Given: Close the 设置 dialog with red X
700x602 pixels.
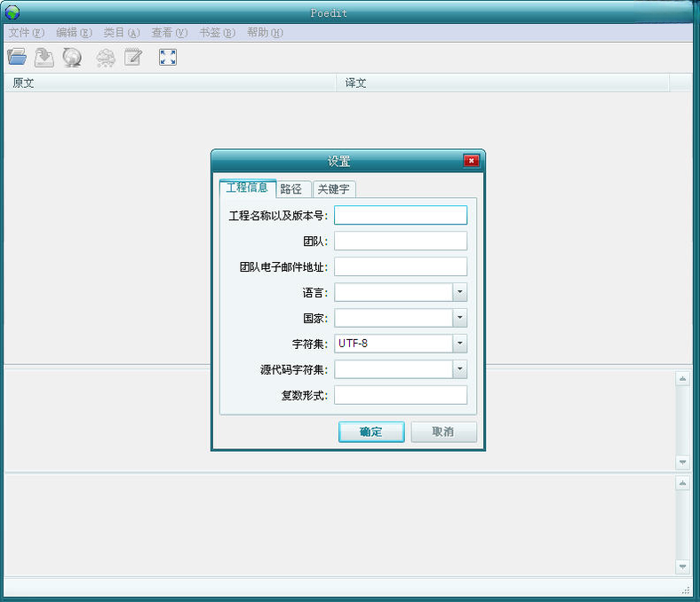Looking at the screenshot, I should coord(471,161).
